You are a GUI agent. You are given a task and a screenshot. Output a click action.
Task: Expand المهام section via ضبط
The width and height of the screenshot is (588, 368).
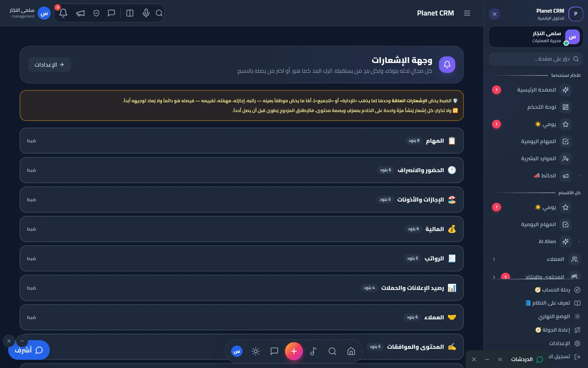pos(31,141)
